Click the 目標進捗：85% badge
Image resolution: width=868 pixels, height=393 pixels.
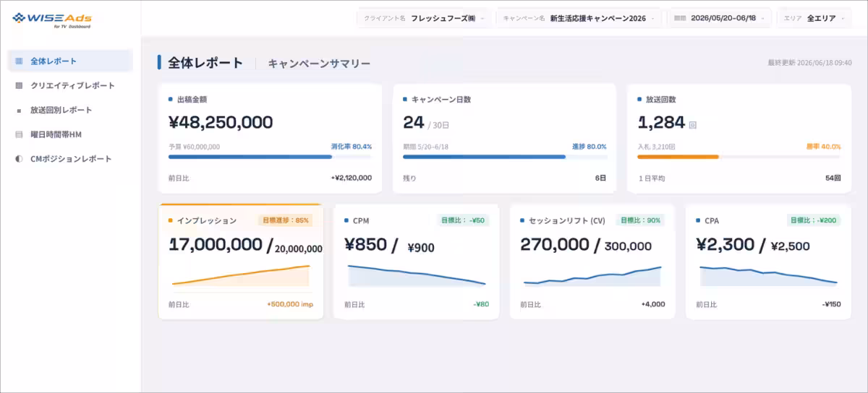pyautogui.click(x=286, y=220)
